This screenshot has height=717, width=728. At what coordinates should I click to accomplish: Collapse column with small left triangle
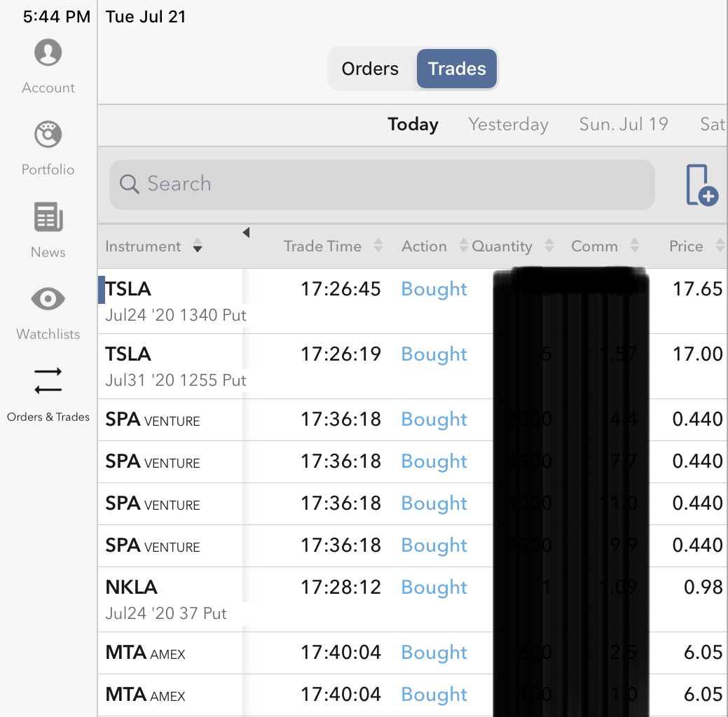(246, 233)
